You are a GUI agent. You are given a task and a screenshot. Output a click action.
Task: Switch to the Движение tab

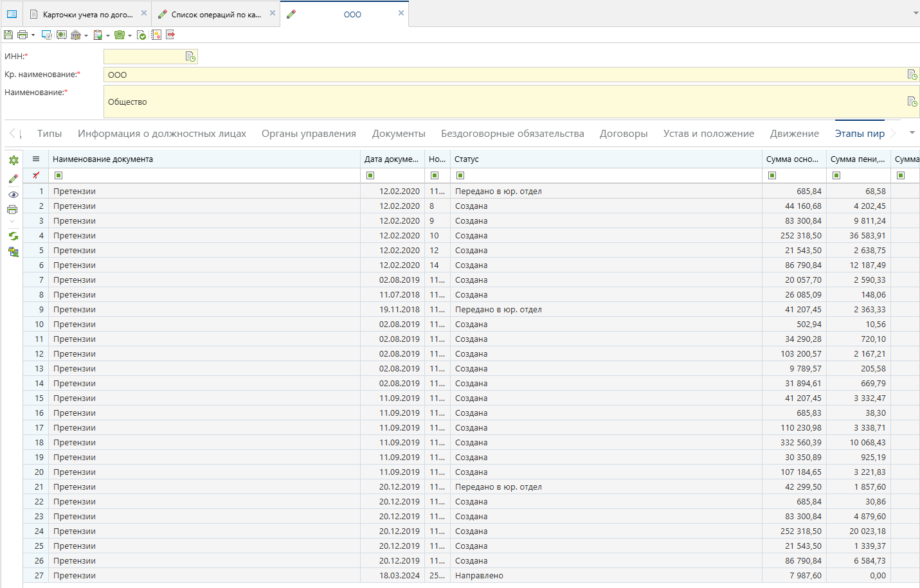coord(795,134)
